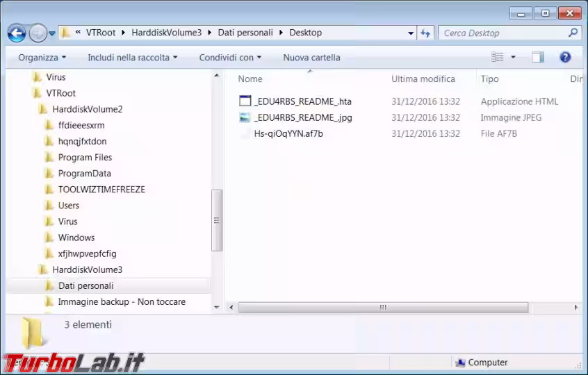The image size is (588, 375).
Task: Open recent locations dropdown beside Forward arrow
Action: 52,33
